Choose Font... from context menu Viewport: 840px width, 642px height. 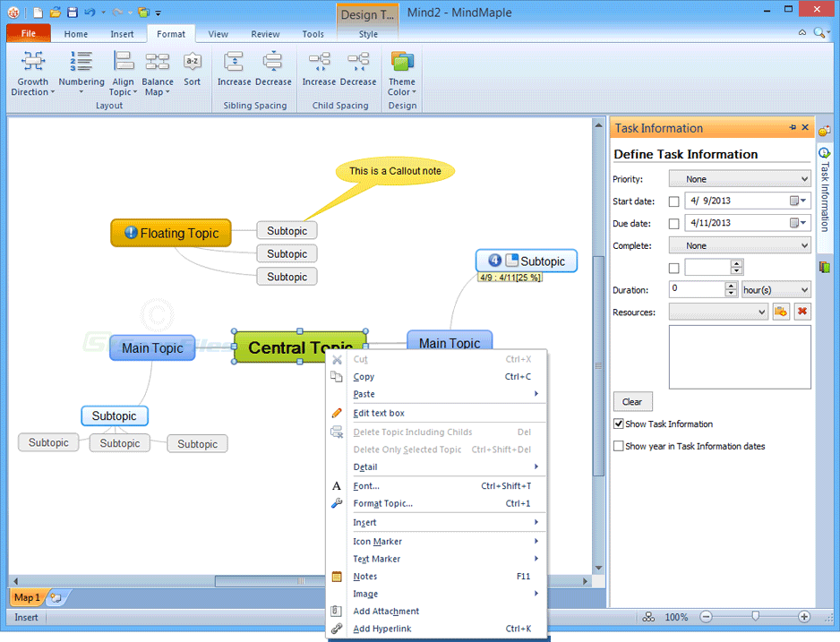coord(436,485)
